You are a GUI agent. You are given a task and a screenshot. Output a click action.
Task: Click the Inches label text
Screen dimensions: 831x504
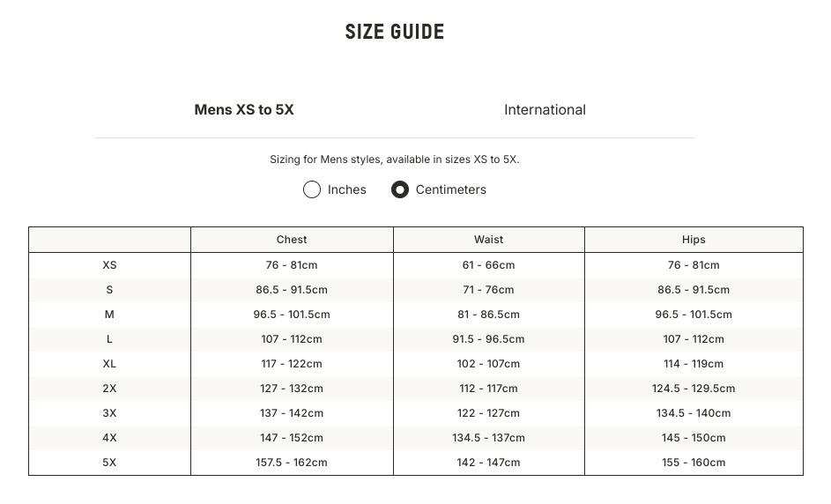pos(347,189)
